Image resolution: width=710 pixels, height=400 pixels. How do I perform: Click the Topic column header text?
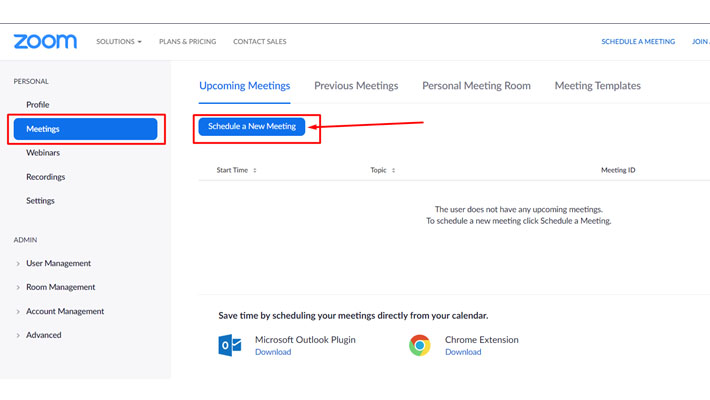tap(379, 170)
